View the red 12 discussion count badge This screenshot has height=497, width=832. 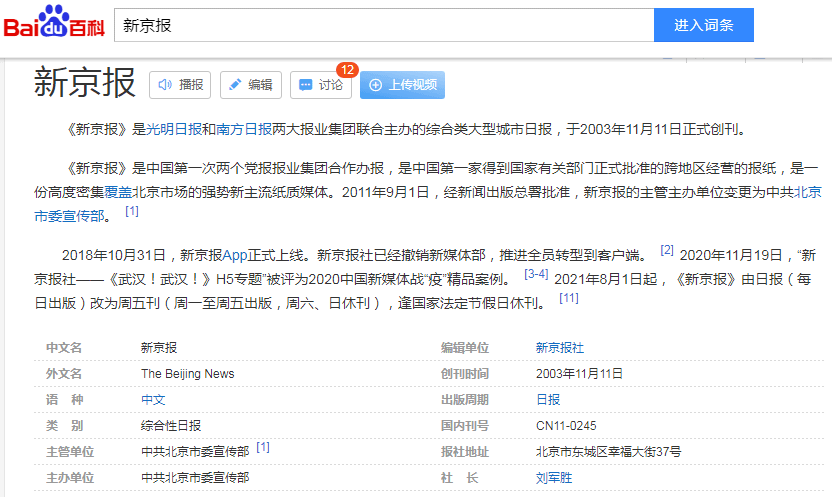[348, 69]
